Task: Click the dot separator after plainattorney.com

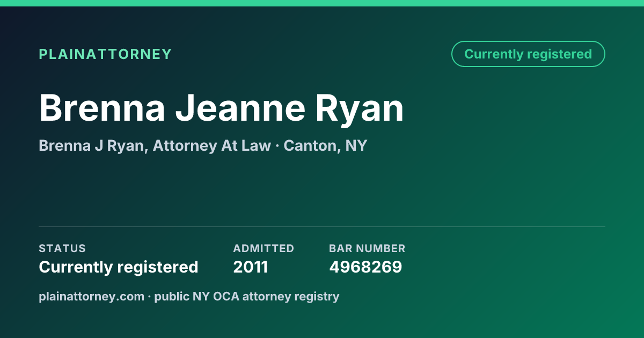Action: [149, 297]
